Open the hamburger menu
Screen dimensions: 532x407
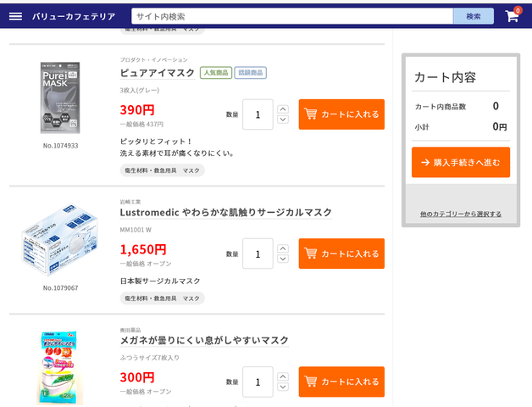click(15, 16)
